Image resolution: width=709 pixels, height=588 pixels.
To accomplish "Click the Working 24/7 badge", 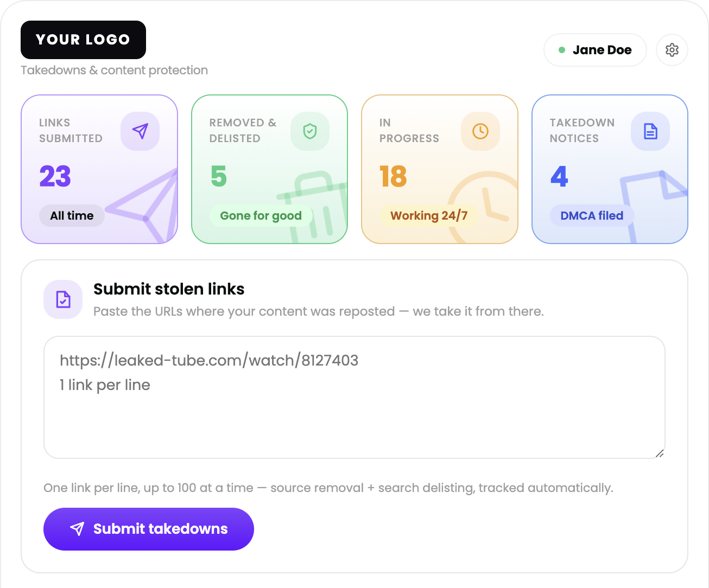I will pos(429,215).
